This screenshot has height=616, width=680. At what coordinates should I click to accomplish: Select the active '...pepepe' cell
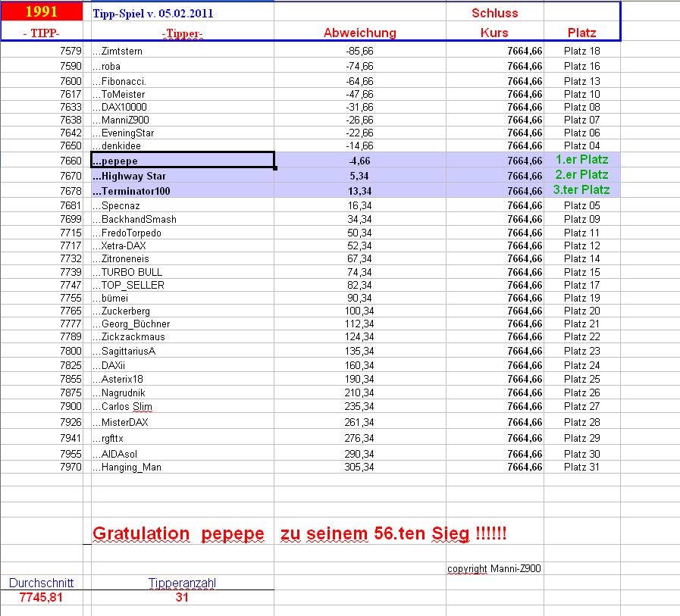[x=183, y=160]
